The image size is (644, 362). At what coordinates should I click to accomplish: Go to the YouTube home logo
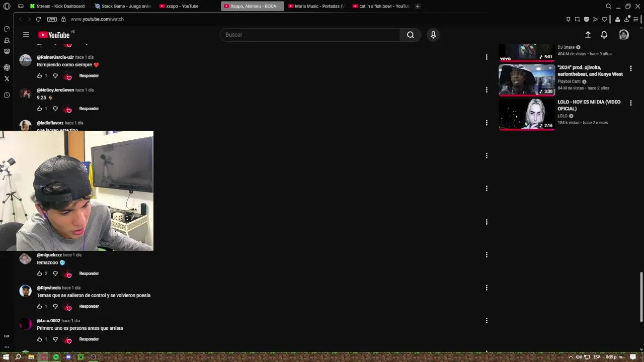[54, 35]
